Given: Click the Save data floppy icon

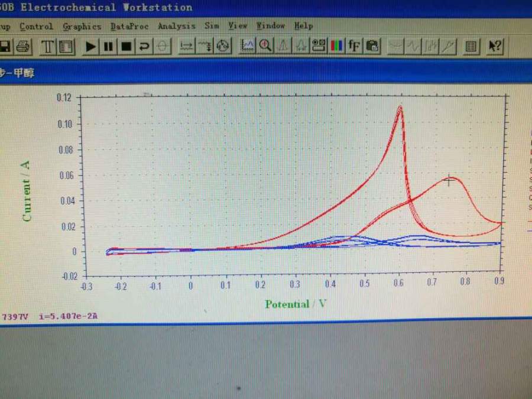Looking at the screenshot, I should (x=5, y=47).
